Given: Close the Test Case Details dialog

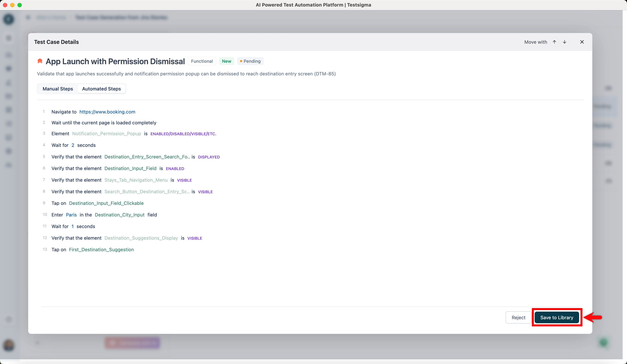Looking at the screenshot, I should click(582, 42).
